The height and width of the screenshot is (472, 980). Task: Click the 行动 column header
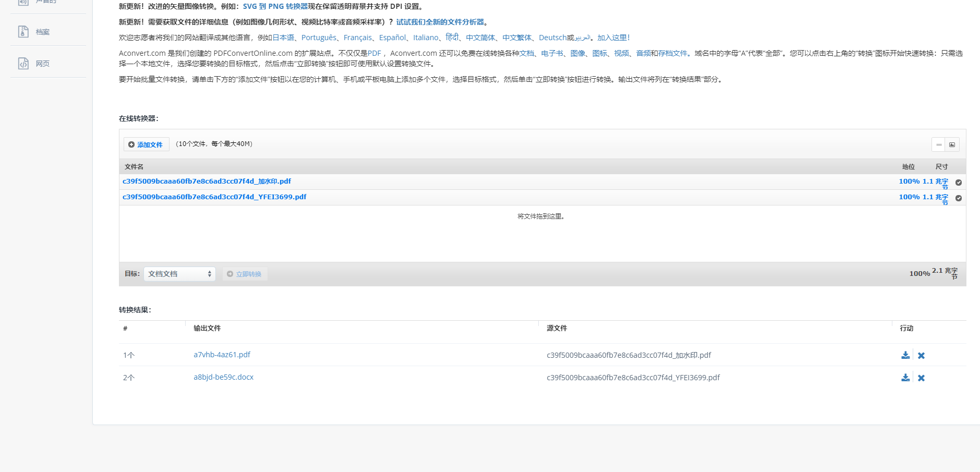pos(906,328)
